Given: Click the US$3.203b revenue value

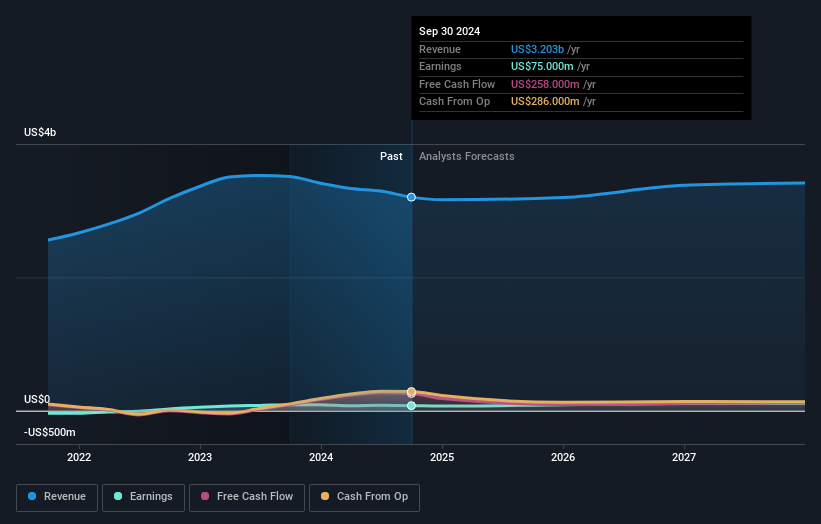Looking at the screenshot, I should tap(537, 49).
